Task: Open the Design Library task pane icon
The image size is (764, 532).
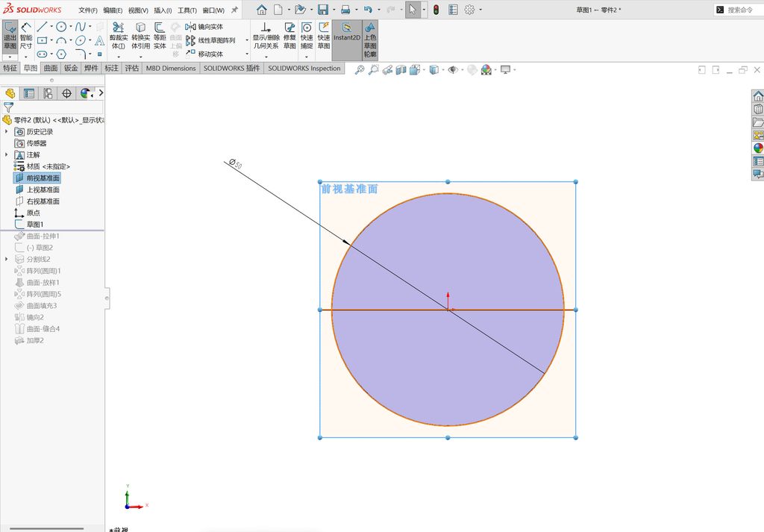Action: [758, 109]
